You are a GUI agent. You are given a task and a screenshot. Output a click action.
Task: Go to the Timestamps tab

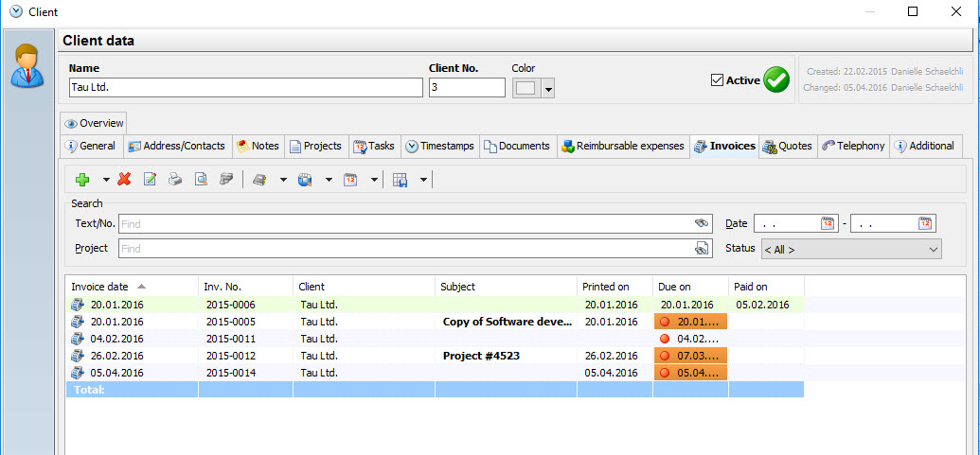[439, 146]
